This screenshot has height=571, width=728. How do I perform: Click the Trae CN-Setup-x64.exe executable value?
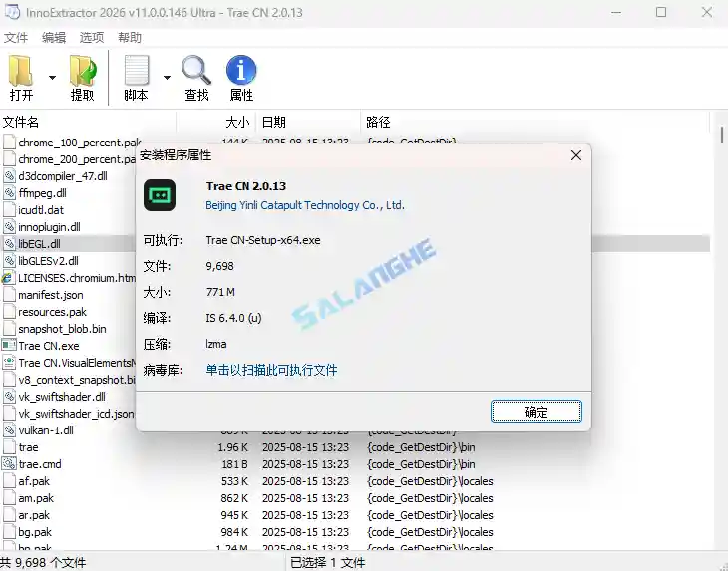pos(263,240)
